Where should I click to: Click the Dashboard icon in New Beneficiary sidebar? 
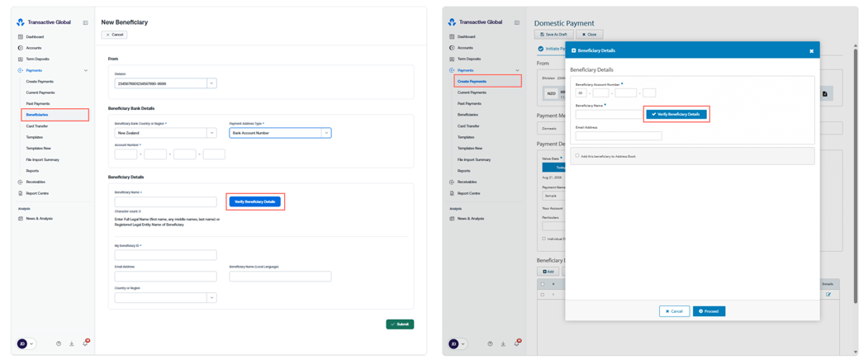[20, 36]
